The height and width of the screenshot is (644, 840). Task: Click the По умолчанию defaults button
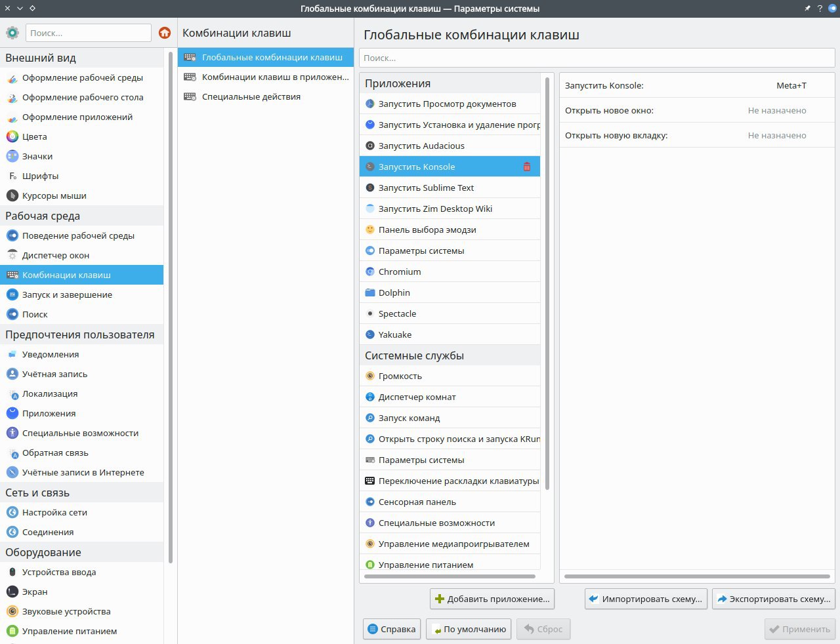[469, 629]
